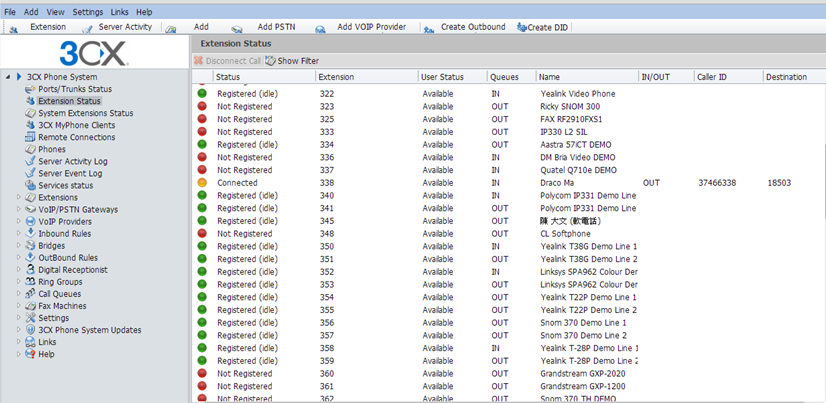
Task: Click the Settings tree node icon
Action: point(30,318)
